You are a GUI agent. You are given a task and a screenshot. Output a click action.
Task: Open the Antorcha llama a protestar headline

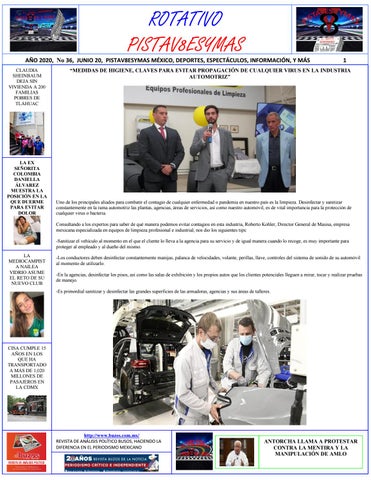[x=311, y=447]
